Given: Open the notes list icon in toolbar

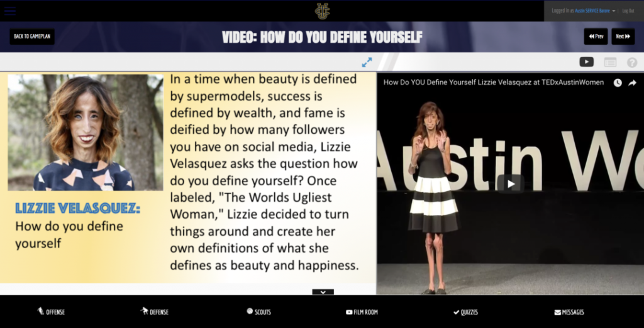Looking at the screenshot, I should [610, 62].
